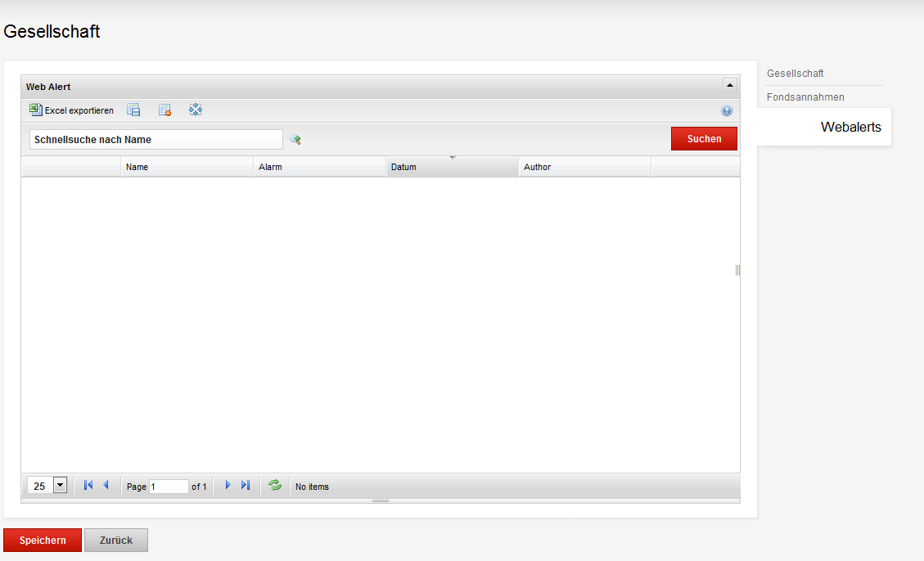Sort by the Name column header

[x=187, y=167]
